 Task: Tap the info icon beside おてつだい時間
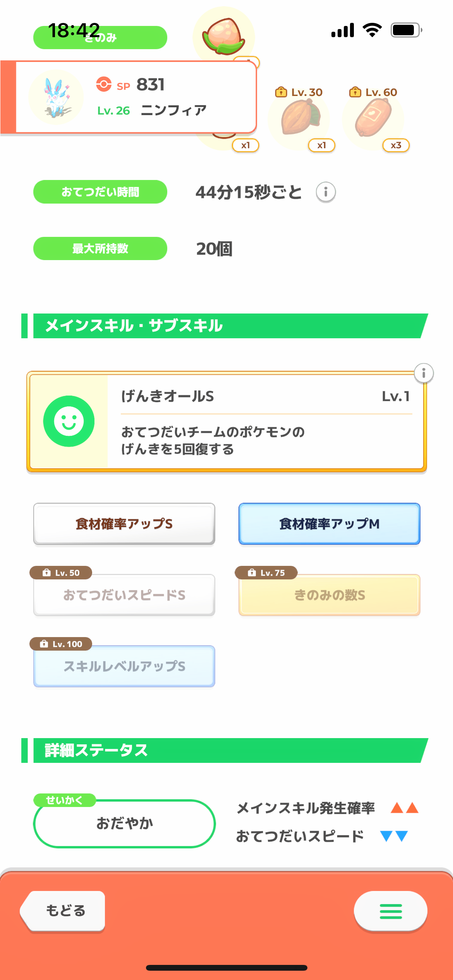pos(326,192)
